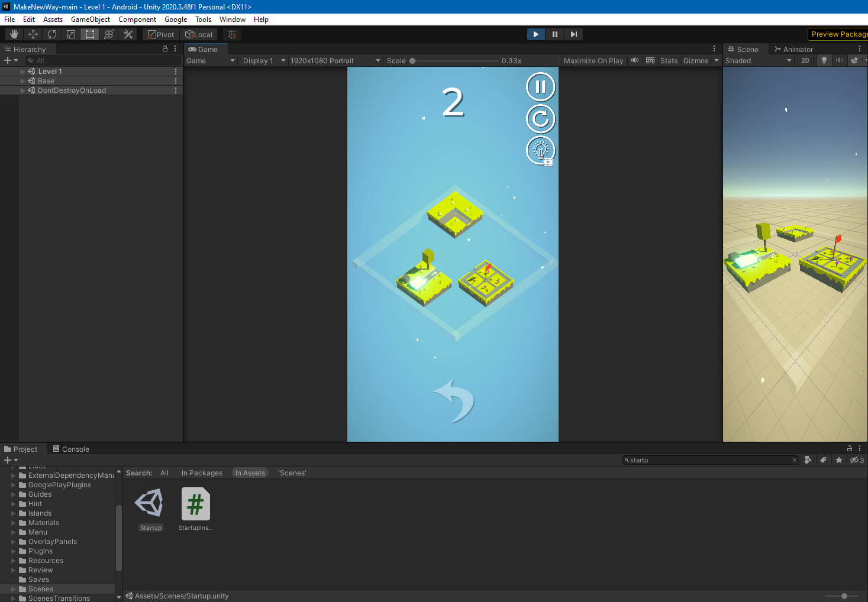Image resolution: width=868 pixels, height=602 pixels.
Task: Open Level 1 scene options menu
Action: (x=176, y=72)
